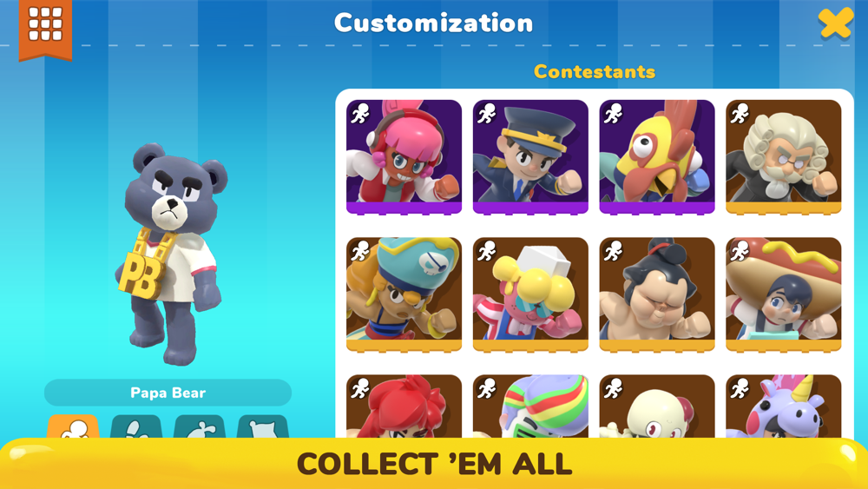The image size is (868, 489).
Task: Open the orange grid menu banner
Action: pos(45,28)
